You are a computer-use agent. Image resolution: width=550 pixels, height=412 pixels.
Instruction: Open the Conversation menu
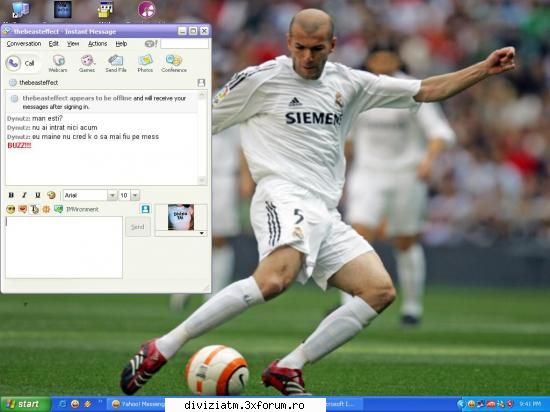pyautogui.click(x=24, y=44)
